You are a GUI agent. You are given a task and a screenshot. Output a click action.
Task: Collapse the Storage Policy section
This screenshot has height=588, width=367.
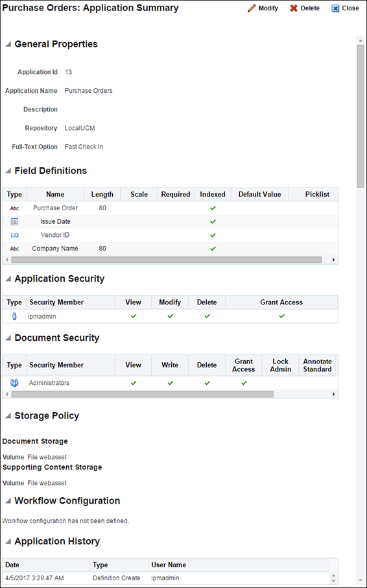[x=8, y=416]
